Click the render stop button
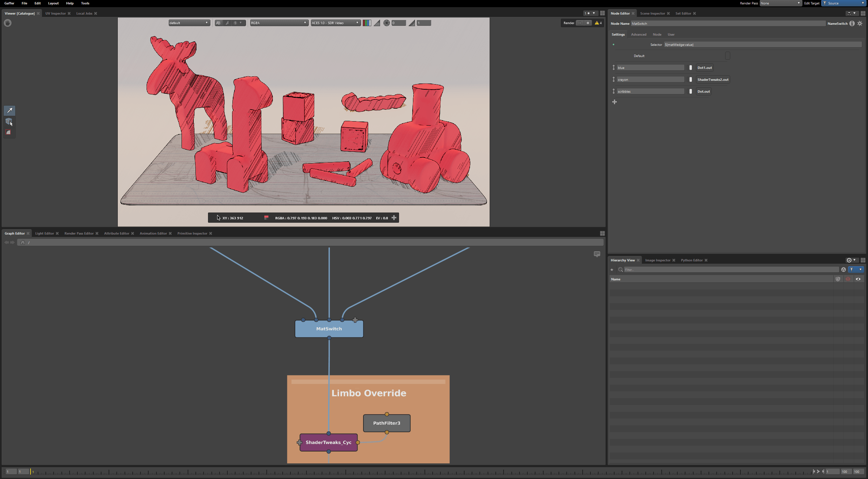Screen dimensions: 868x479 click(x=588, y=23)
